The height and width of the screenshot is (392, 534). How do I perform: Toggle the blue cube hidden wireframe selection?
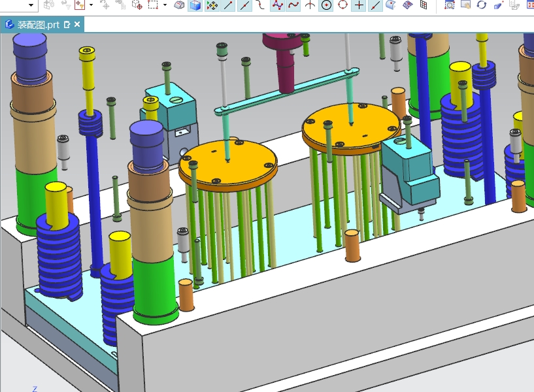tap(195, 5)
